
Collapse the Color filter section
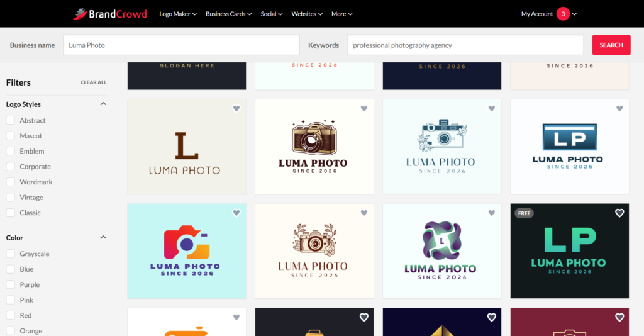103,237
